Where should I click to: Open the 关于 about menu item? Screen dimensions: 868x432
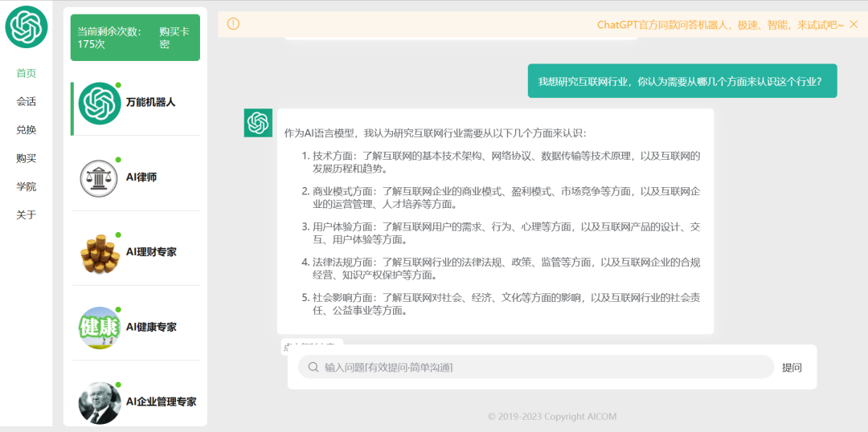coord(26,214)
